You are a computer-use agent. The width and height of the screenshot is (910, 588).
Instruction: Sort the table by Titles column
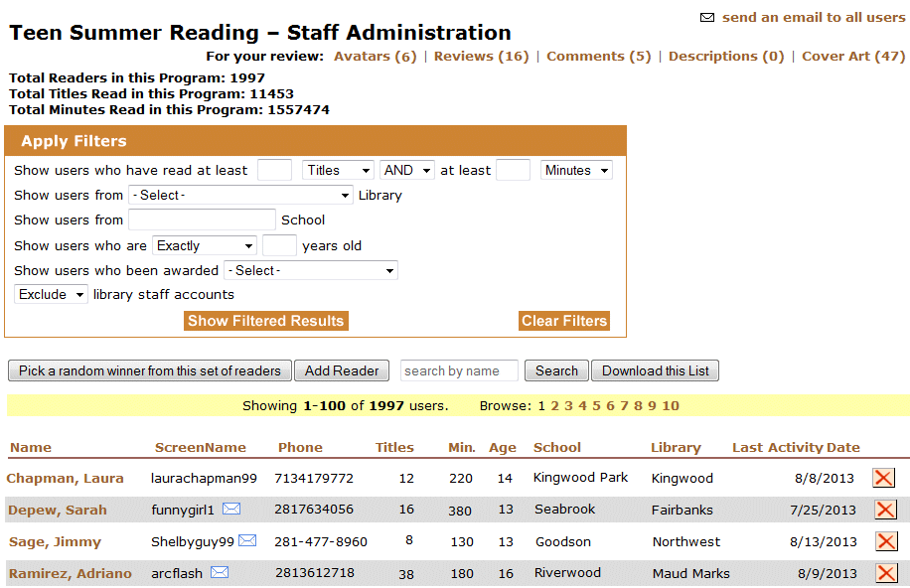coord(394,447)
